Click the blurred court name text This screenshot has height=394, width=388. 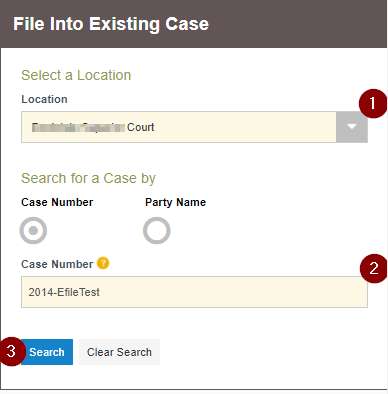pos(78,127)
